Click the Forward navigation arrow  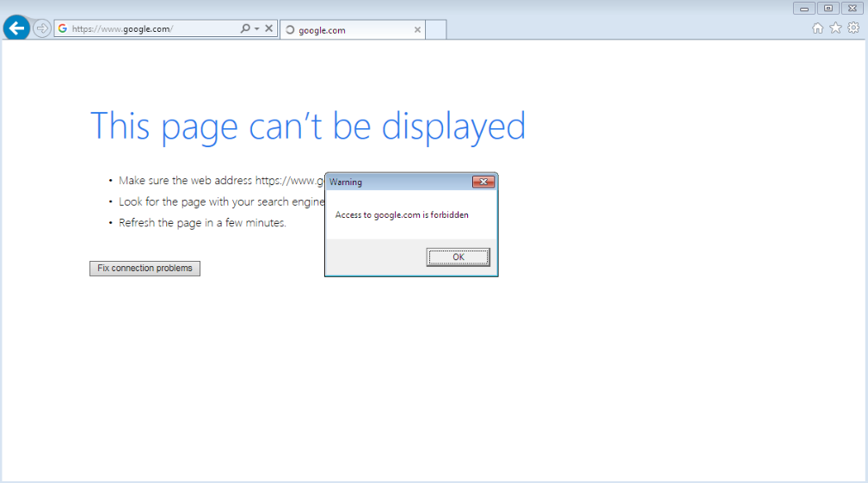[41, 28]
